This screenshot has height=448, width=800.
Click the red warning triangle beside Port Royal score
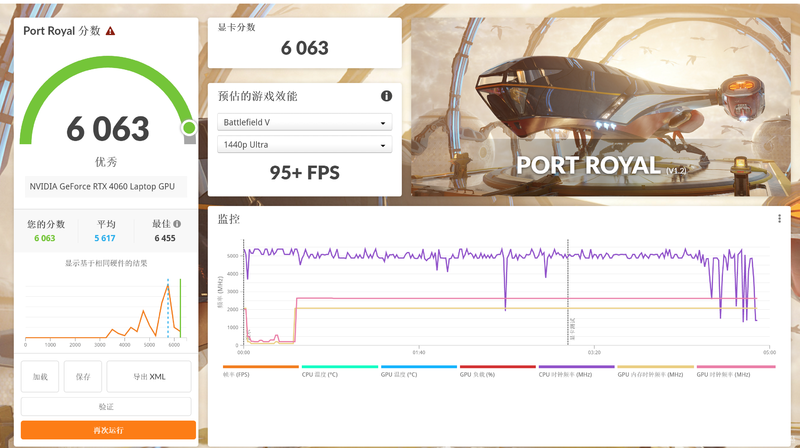click(110, 31)
